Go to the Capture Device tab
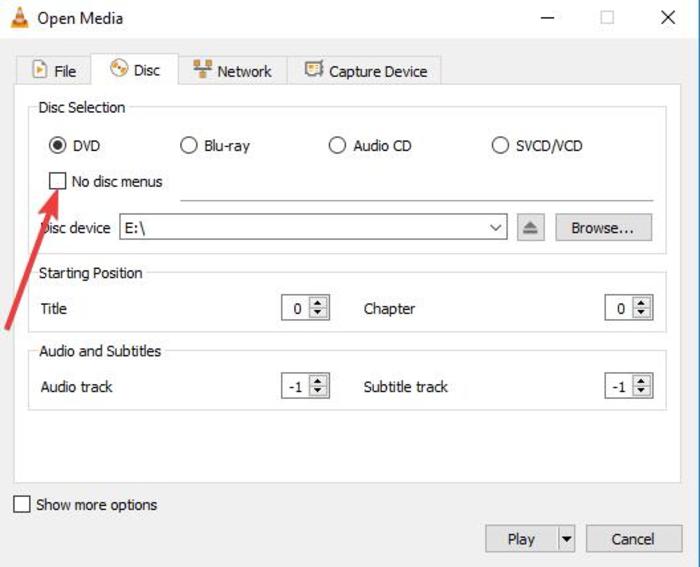The image size is (700, 567). coord(365,70)
